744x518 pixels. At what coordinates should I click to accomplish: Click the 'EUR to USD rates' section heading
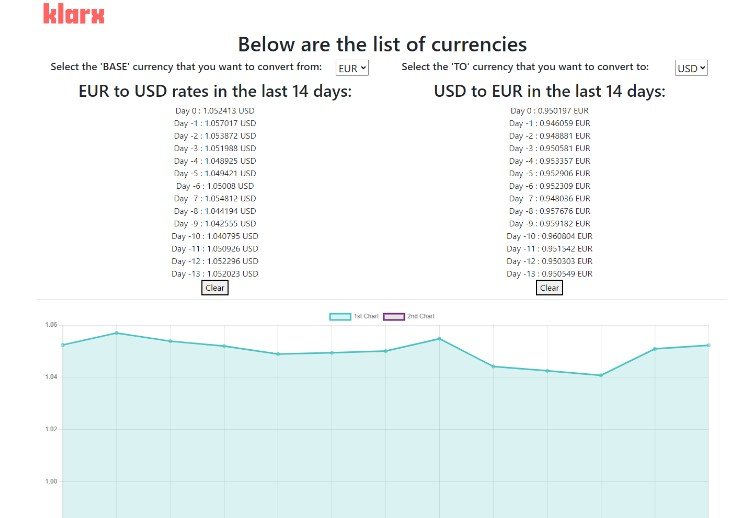click(215, 92)
